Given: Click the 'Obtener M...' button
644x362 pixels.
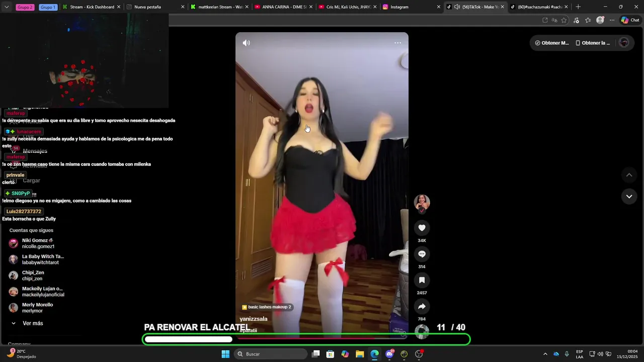Looking at the screenshot, I should click(x=552, y=43).
